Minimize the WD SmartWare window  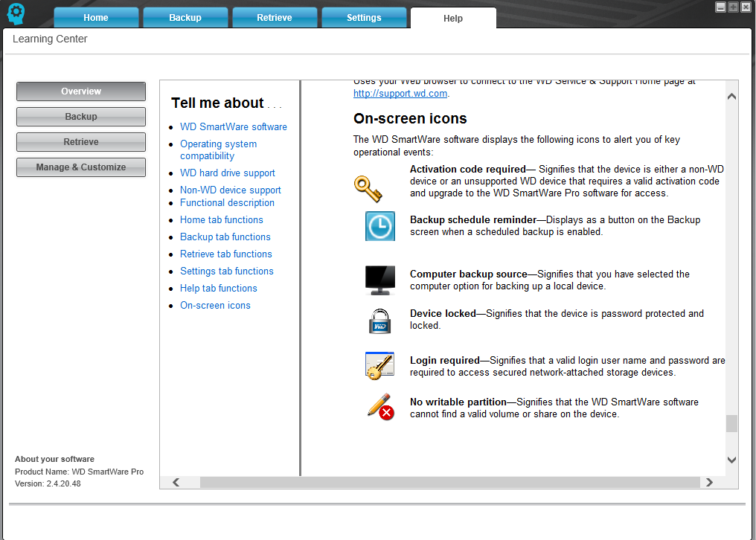click(x=721, y=7)
